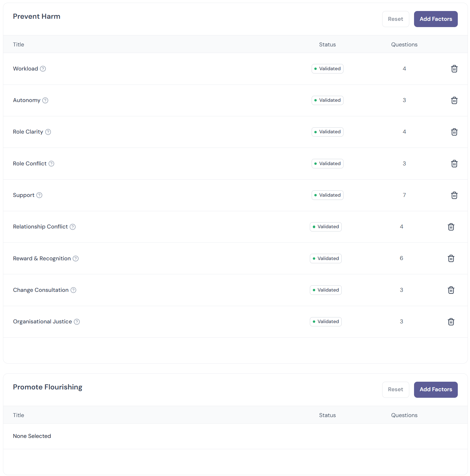The image size is (470, 476).
Task: Add Factors to Promote Flourishing
Action: [x=436, y=389]
